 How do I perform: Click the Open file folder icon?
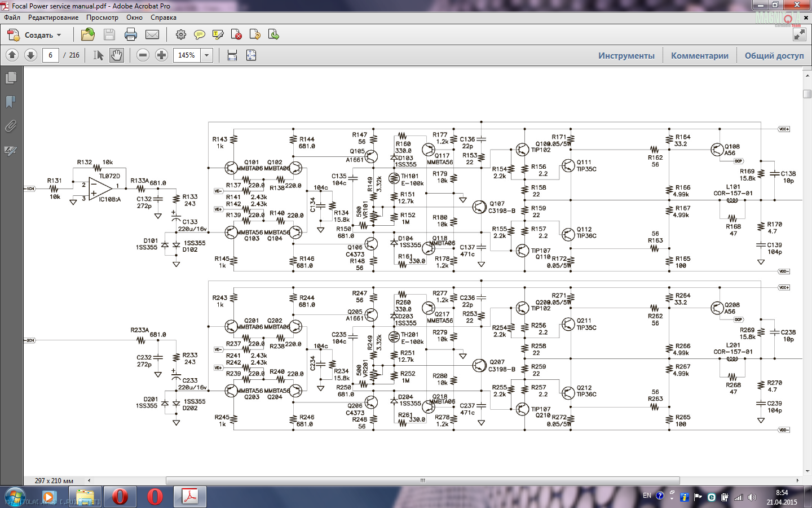click(x=88, y=35)
